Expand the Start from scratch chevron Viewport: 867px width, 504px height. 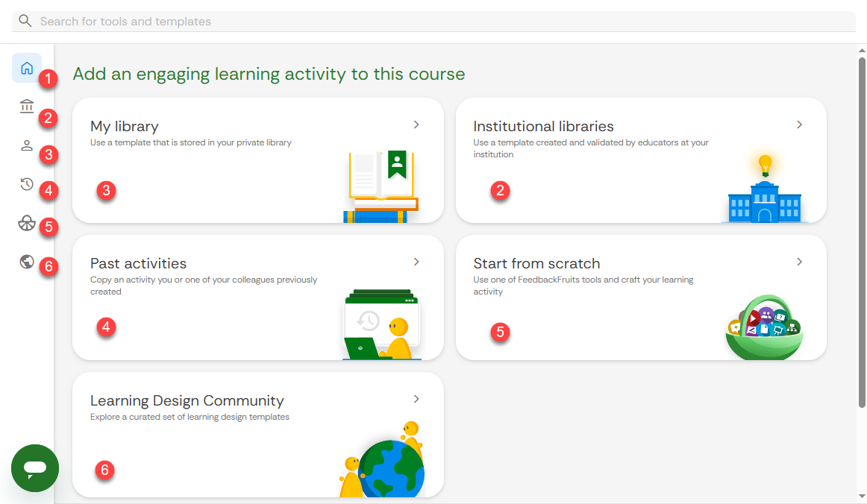click(799, 262)
